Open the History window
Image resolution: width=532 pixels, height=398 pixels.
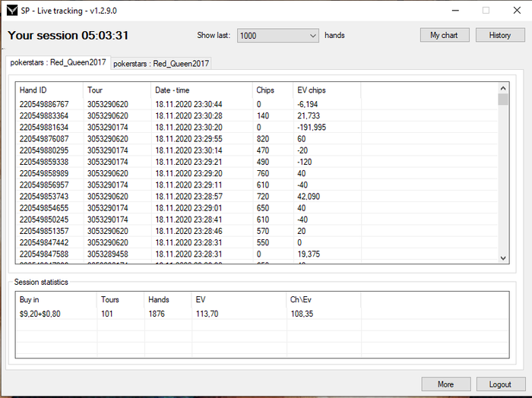pyautogui.click(x=500, y=35)
